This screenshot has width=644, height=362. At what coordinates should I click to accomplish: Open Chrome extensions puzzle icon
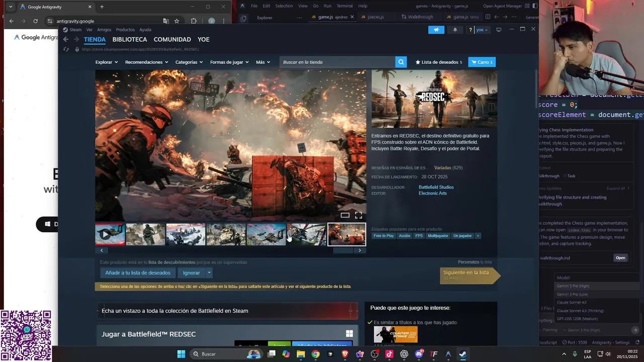point(194,21)
